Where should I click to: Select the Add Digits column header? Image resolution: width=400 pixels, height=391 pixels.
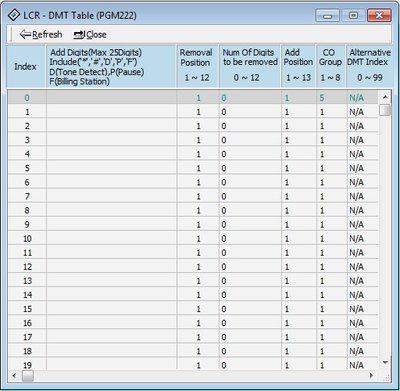[x=111, y=66]
